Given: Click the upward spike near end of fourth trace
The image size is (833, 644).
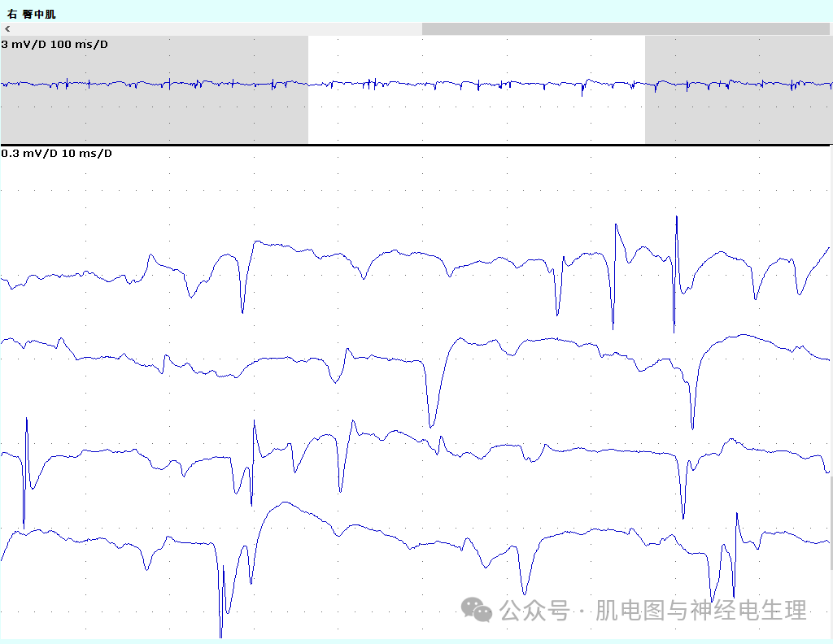Looking at the screenshot, I should pyautogui.click(x=737, y=516).
